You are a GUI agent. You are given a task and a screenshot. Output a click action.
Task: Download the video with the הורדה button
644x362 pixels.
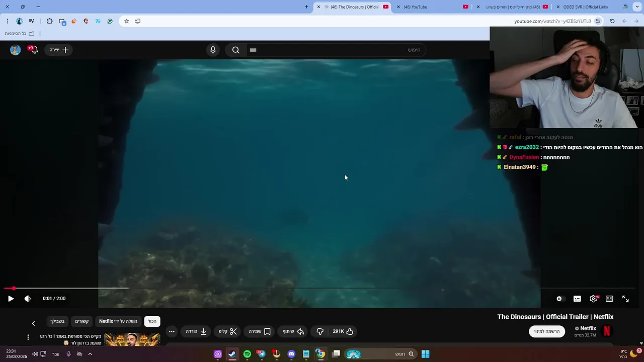coord(196,331)
